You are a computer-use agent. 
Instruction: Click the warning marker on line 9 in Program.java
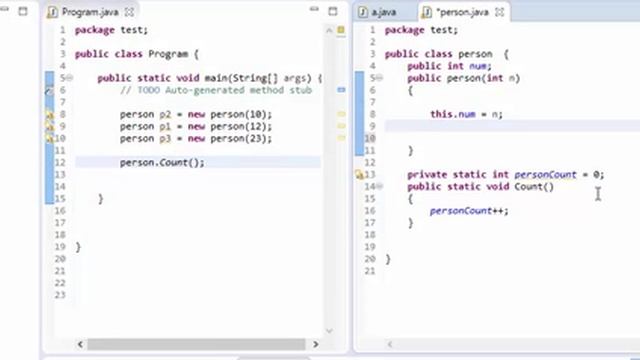(49, 127)
